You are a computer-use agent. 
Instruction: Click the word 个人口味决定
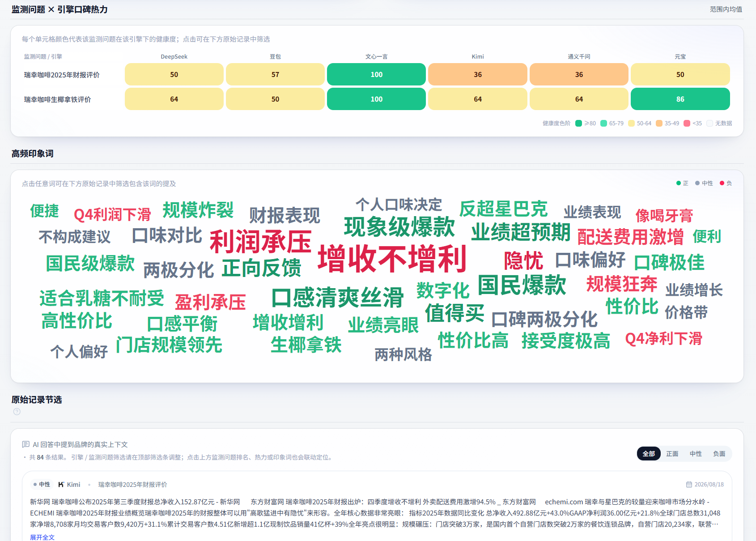coord(399,205)
